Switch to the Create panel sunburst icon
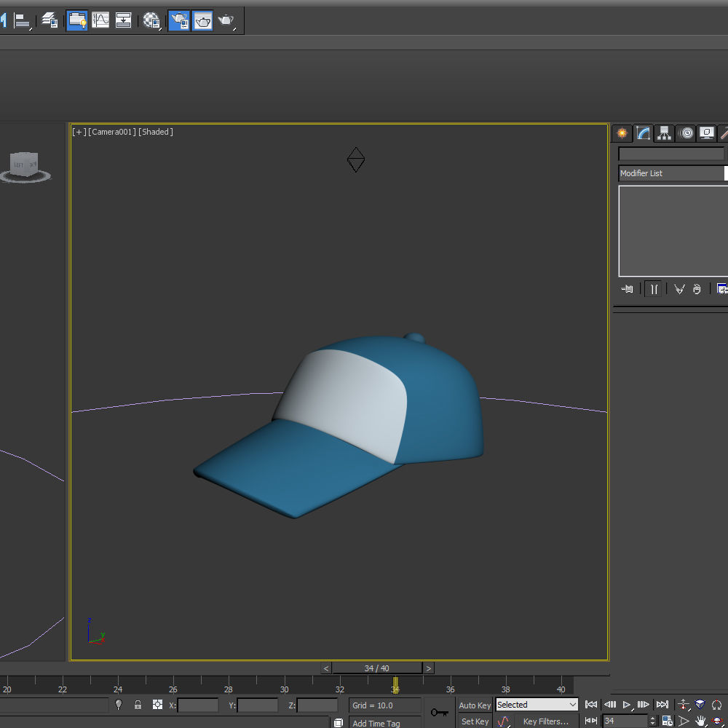Viewport: 728px width, 728px height. tap(622, 133)
